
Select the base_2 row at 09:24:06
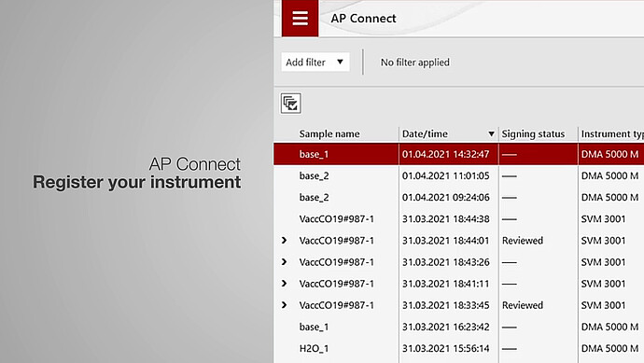coord(459,198)
